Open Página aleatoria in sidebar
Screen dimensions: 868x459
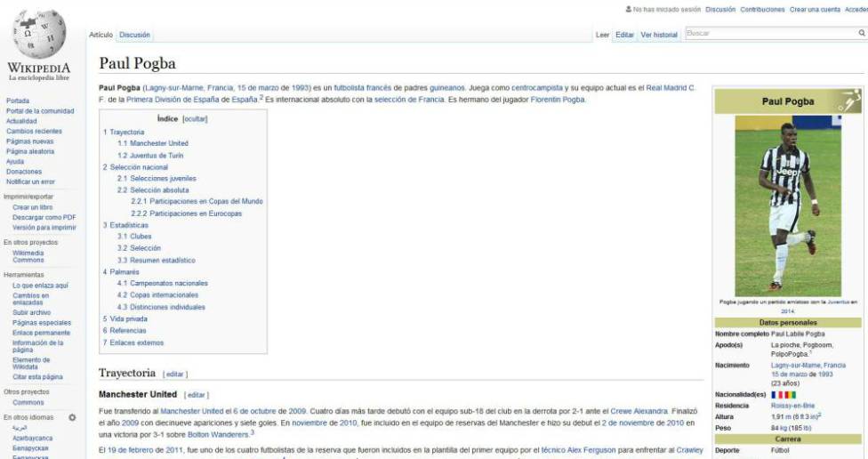click(30, 151)
